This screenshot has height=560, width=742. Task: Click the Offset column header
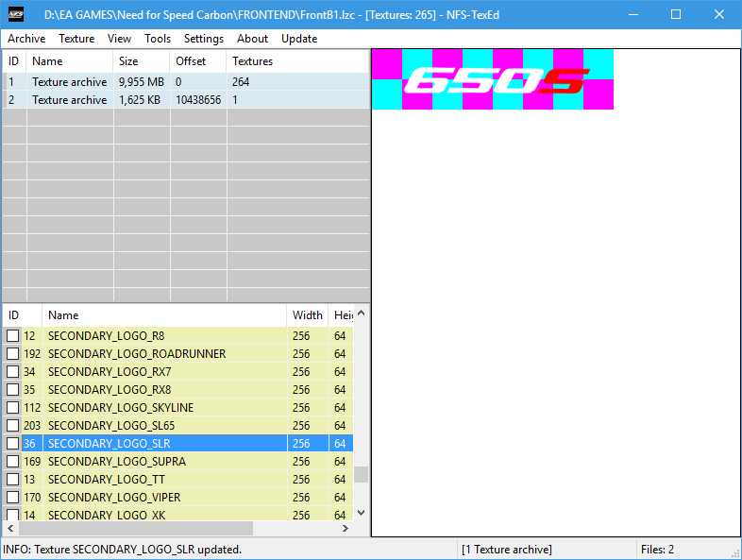(x=191, y=61)
